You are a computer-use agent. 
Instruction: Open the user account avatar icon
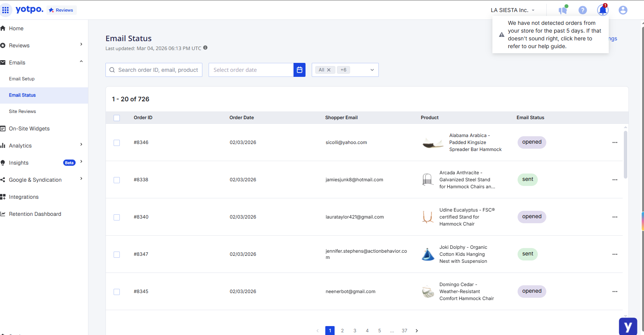[x=623, y=10]
